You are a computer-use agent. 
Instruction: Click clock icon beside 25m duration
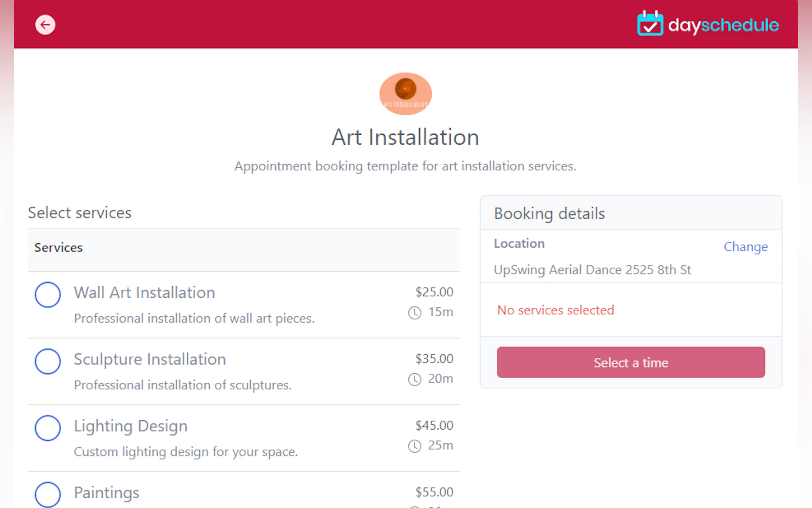415,446
